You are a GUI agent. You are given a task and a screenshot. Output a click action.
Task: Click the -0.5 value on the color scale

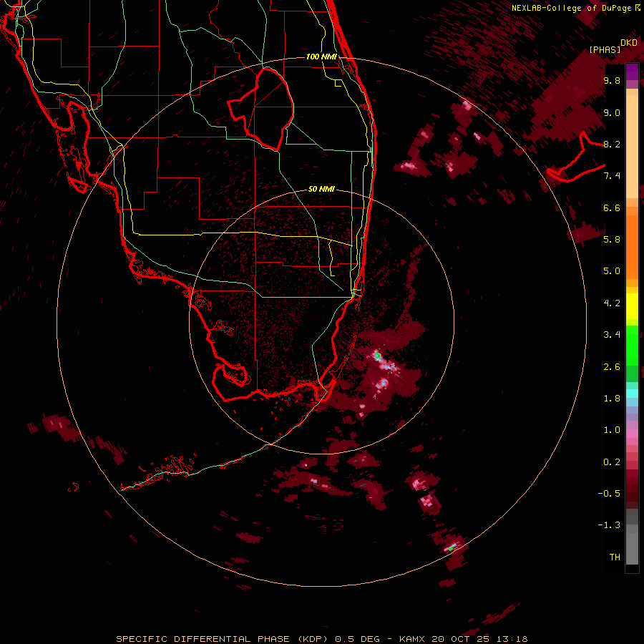click(609, 494)
